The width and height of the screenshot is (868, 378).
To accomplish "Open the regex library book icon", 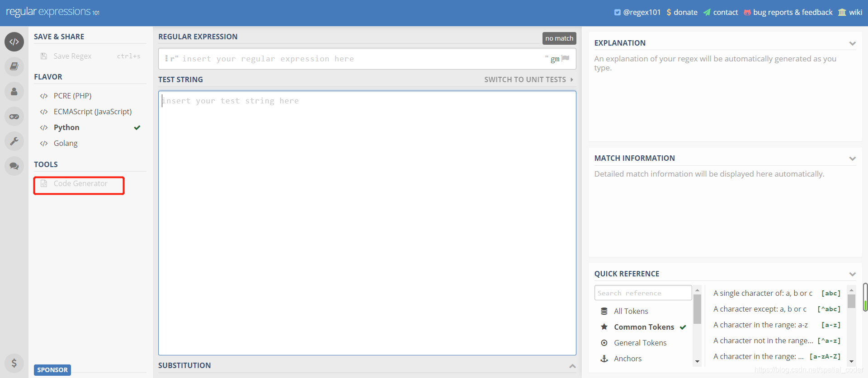I will [x=14, y=66].
